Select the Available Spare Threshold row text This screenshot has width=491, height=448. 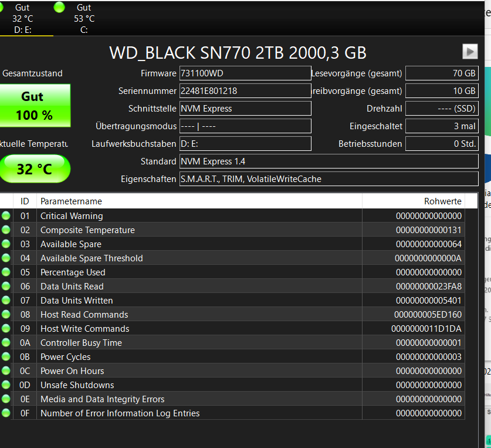[x=92, y=258]
